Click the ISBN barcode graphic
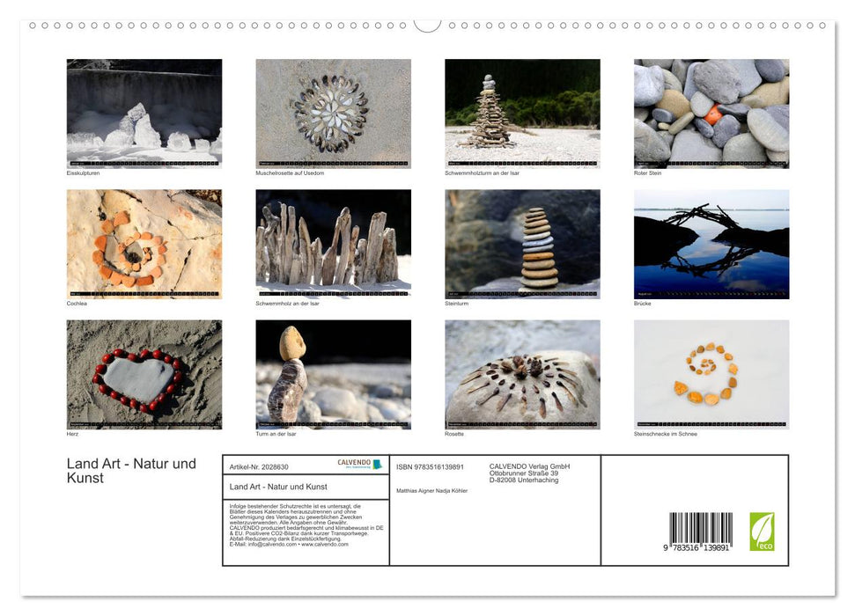This screenshot has height=616, width=855. point(698,528)
